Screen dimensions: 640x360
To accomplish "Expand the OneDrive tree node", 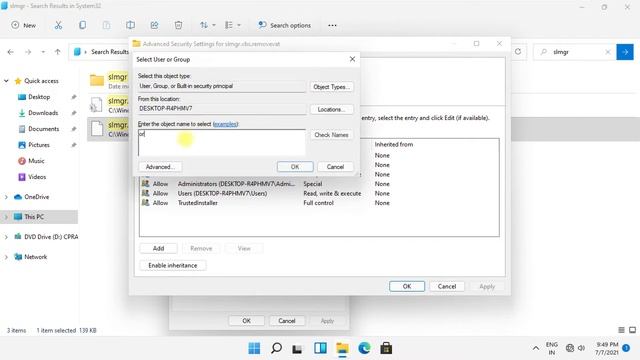I will (6, 197).
